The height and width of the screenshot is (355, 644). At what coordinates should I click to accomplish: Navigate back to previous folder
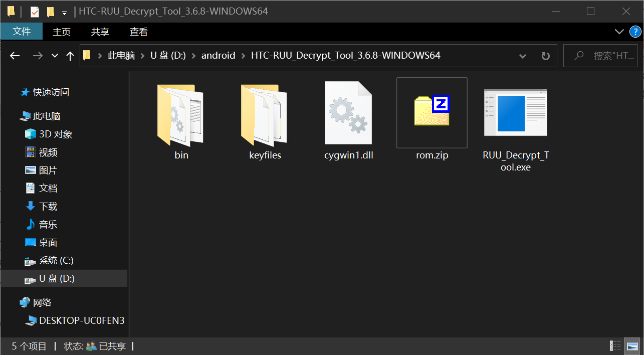click(x=15, y=56)
